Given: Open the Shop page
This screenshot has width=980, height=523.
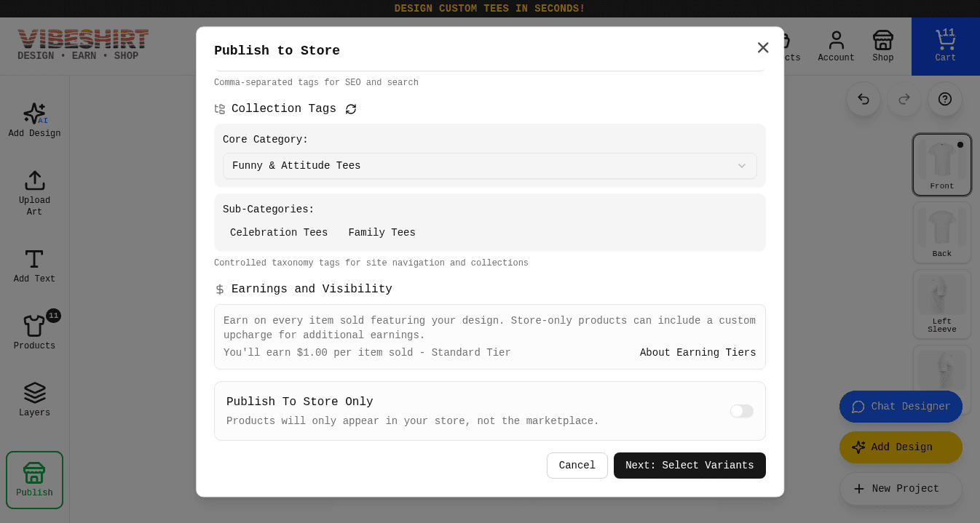Looking at the screenshot, I should (883, 47).
